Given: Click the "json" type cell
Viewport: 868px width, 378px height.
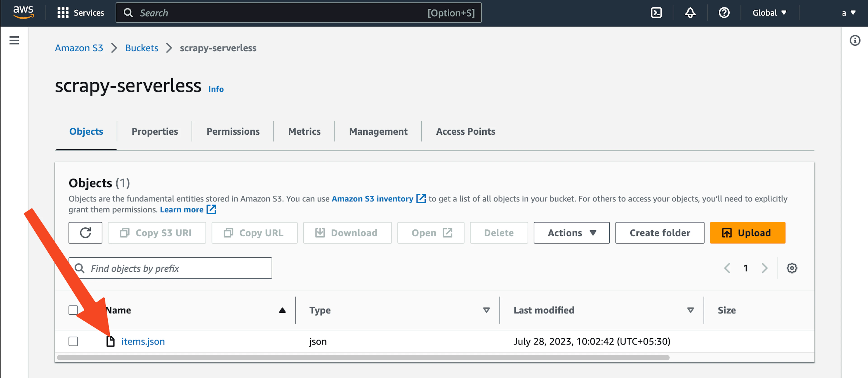Looking at the screenshot, I should click(x=318, y=341).
